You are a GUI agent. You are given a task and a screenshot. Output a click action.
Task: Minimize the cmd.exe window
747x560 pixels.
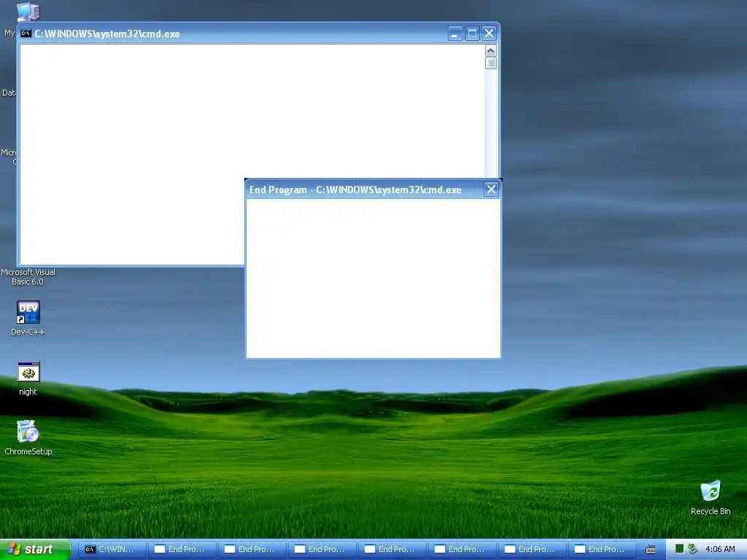(455, 34)
